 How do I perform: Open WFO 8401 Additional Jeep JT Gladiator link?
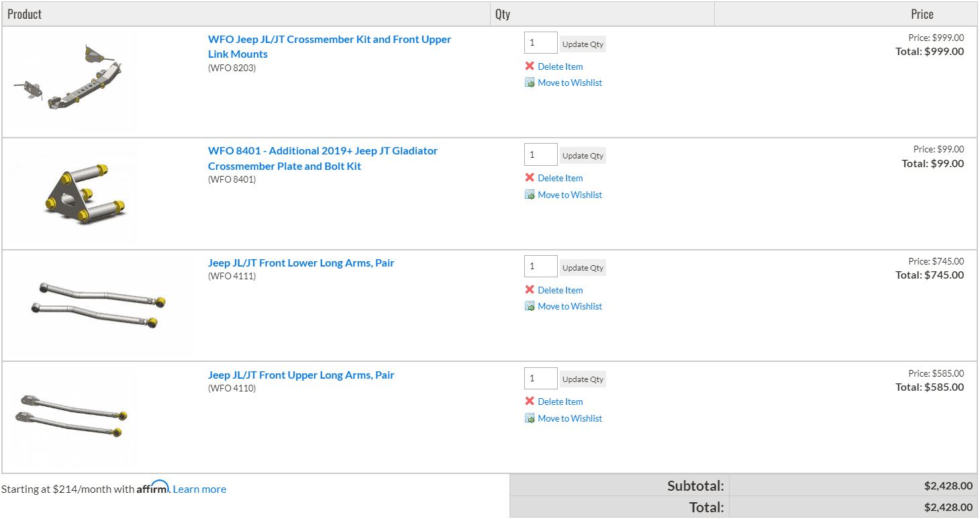tap(323, 158)
